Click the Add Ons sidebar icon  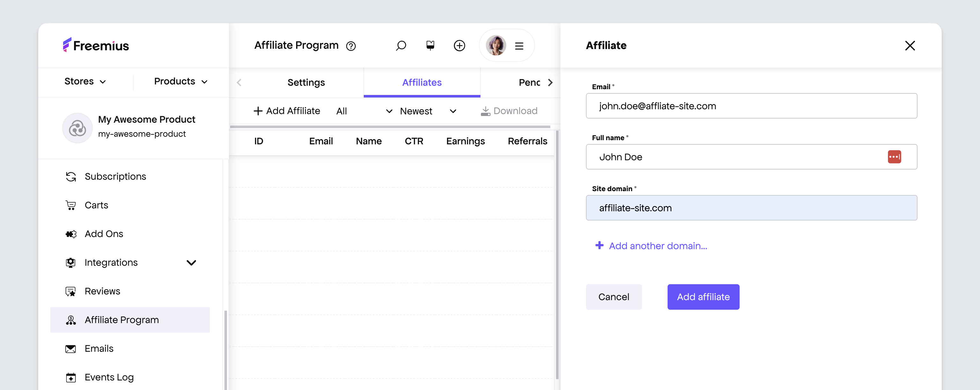tap(71, 234)
